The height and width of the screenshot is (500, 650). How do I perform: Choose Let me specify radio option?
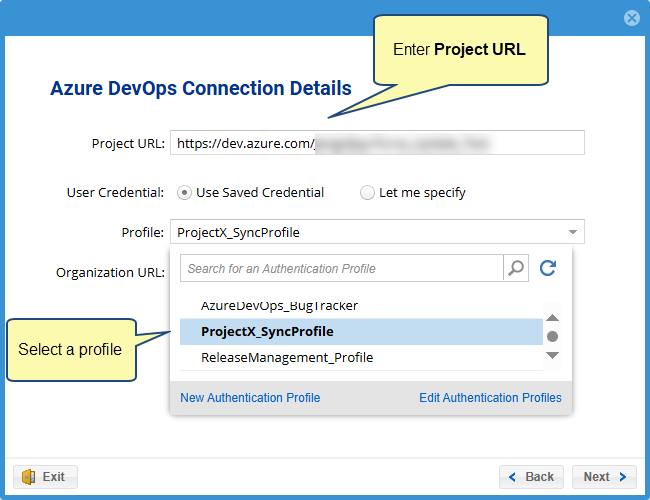(x=367, y=192)
